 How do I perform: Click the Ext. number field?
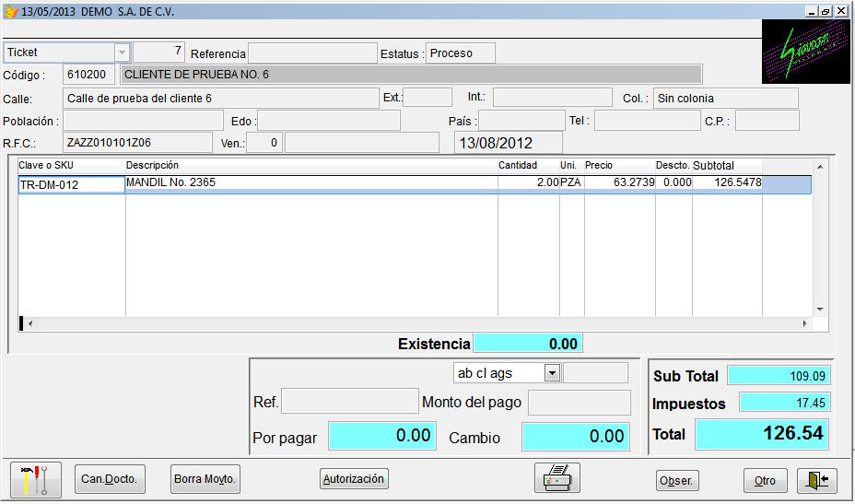(427, 98)
